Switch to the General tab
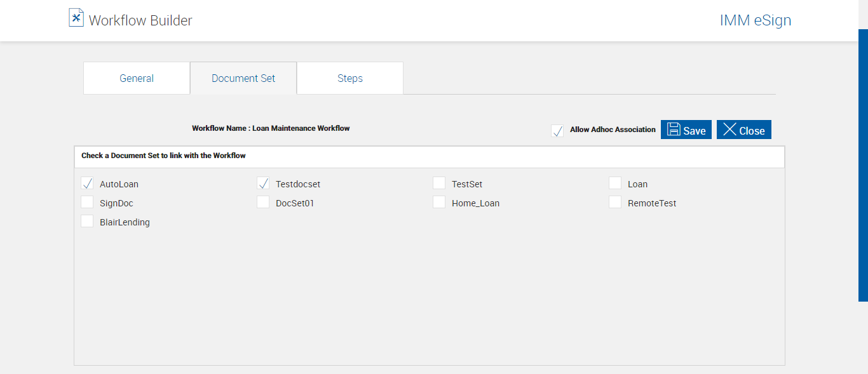Image resolution: width=868 pixels, height=374 pixels. pos(137,78)
